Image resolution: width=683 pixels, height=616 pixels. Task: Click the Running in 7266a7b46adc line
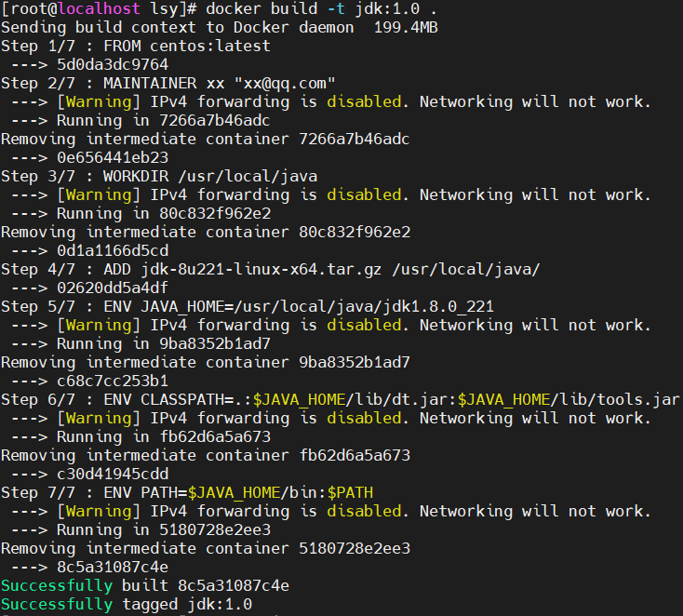[x=141, y=121]
